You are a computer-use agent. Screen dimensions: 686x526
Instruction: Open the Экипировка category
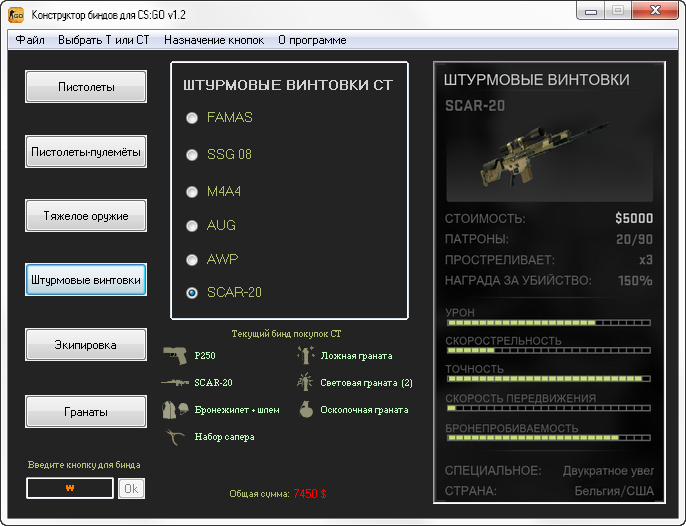[86, 345]
